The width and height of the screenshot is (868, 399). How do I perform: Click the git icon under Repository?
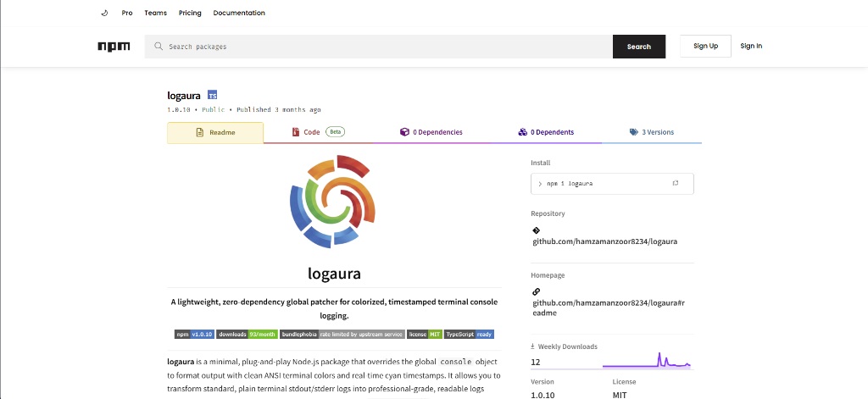click(536, 230)
